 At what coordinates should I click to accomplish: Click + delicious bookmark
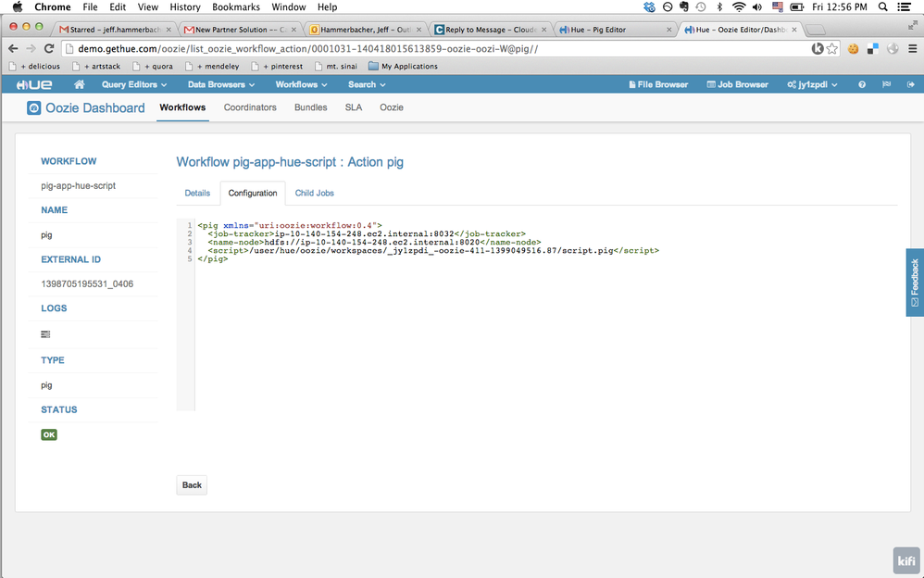pyautogui.click(x=35, y=66)
